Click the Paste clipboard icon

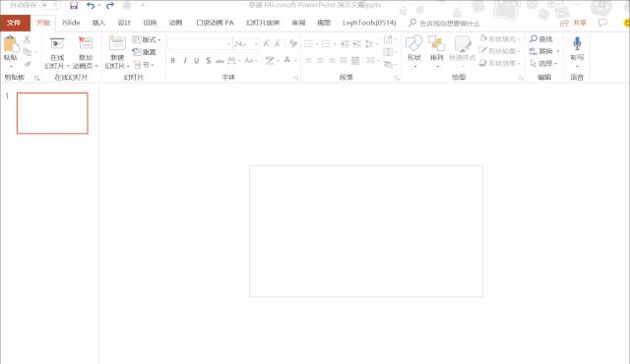click(11, 43)
